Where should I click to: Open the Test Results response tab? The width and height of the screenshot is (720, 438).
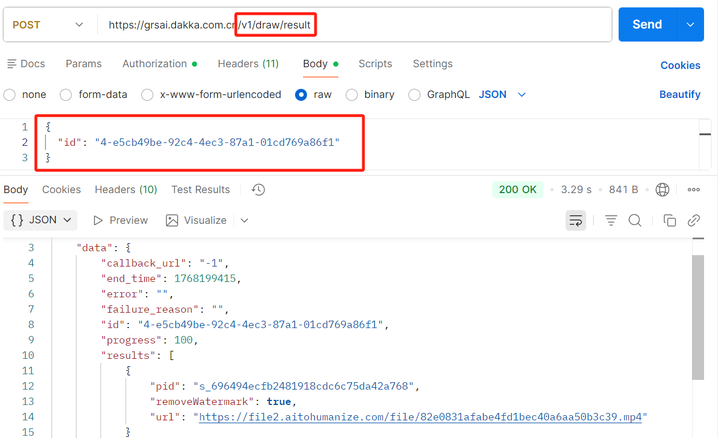click(x=200, y=190)
